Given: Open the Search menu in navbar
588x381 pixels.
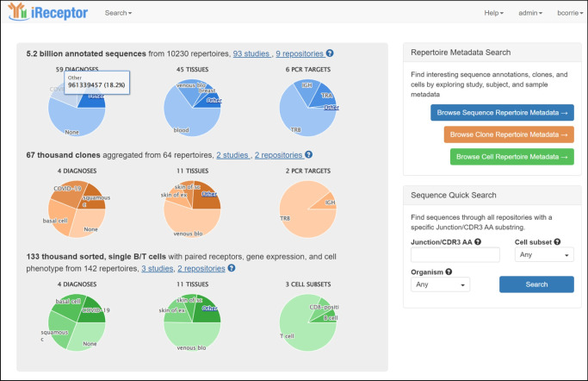Looking at the screenshot, I should click(118, 13).
